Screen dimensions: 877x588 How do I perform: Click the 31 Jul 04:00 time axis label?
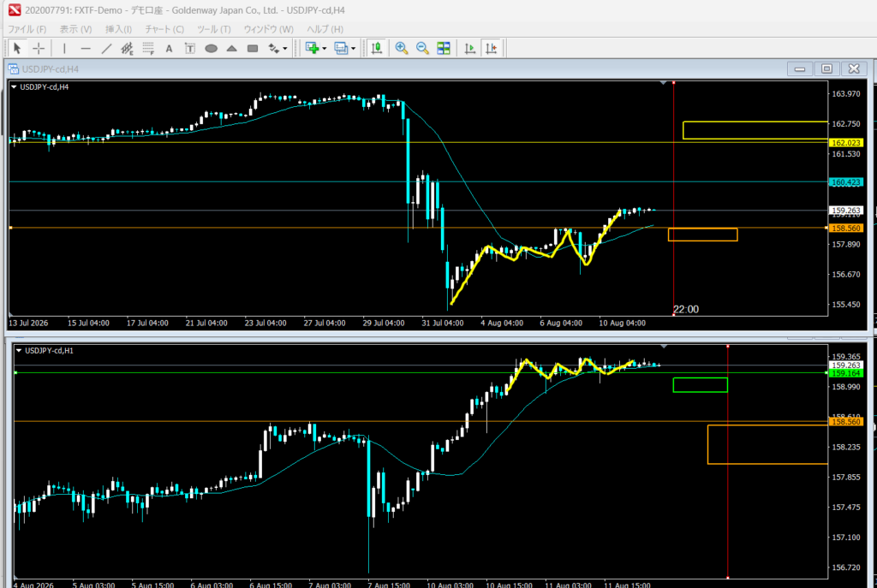(x=443, y=323)
